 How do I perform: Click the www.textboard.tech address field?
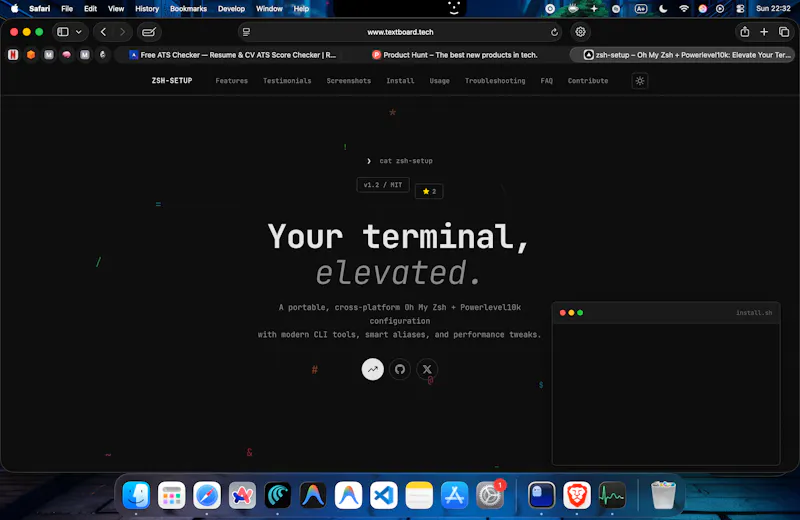coord(401,32)
